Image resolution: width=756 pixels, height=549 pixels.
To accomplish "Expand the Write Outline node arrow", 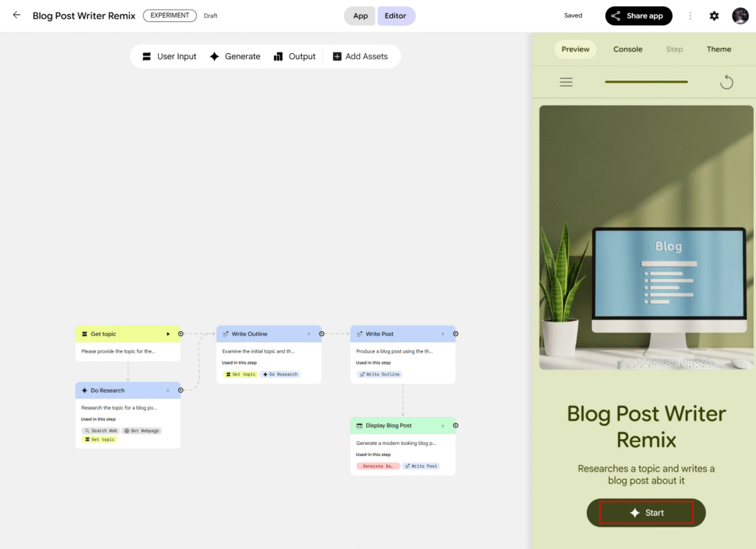I will tap(309, 334).
